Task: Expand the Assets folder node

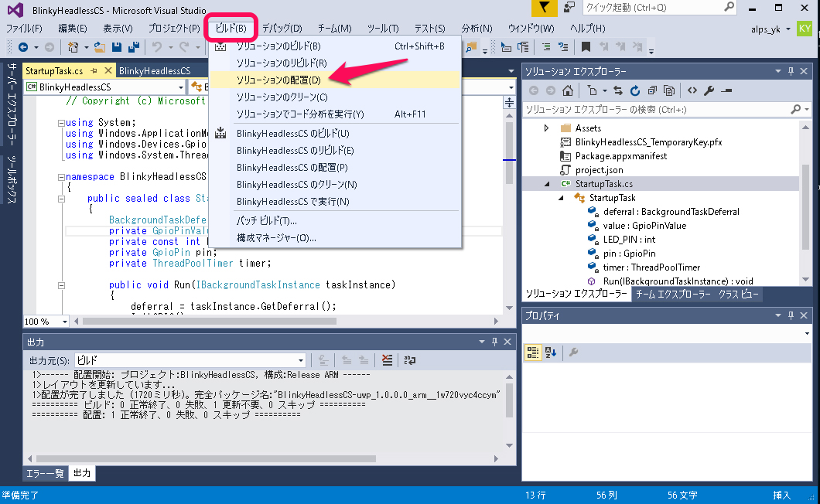Action: click(546, 128)
